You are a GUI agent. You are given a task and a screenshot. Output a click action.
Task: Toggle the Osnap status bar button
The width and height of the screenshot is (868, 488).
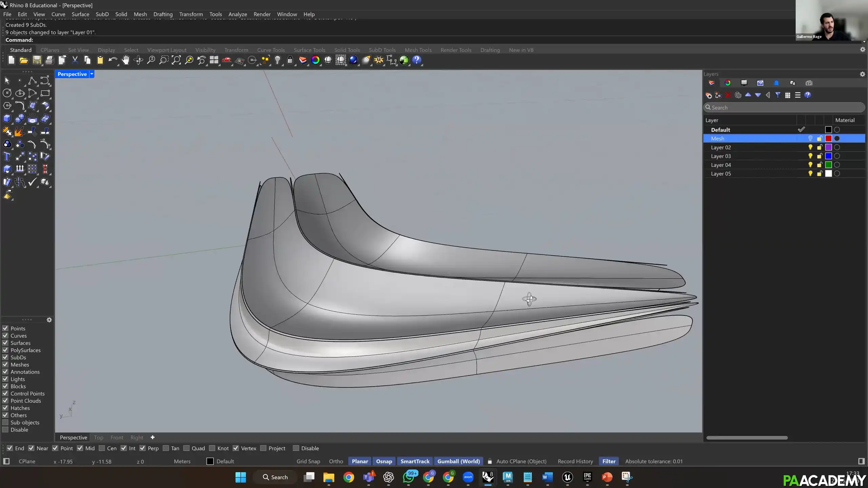[384, 461]
